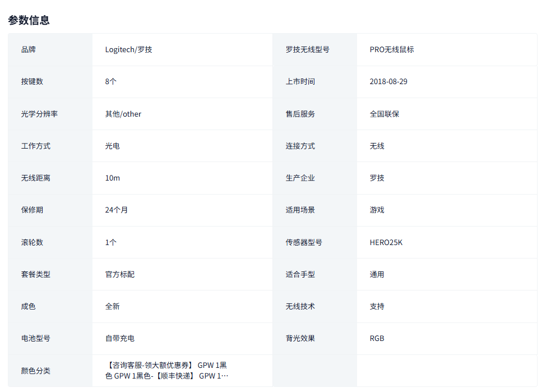Screen dimensions: 546x392
Task: Select the 无线技术 label
Action: [x=300, y=306]
